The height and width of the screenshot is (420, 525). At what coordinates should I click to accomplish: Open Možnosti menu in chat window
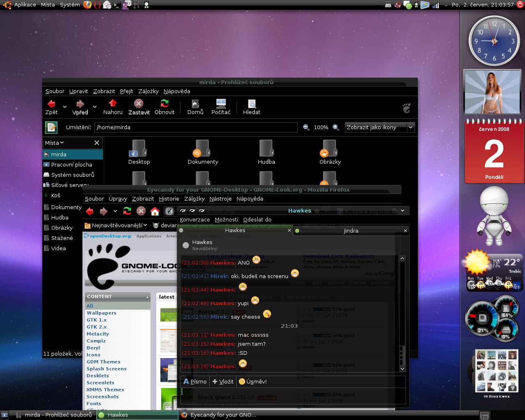pyautogui.click(x=226, y=219)
